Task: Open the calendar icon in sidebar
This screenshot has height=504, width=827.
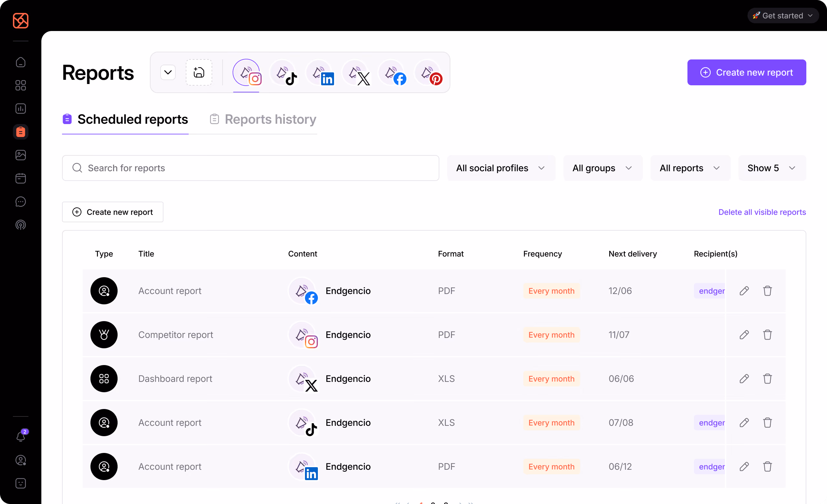Action: (20, 178)
